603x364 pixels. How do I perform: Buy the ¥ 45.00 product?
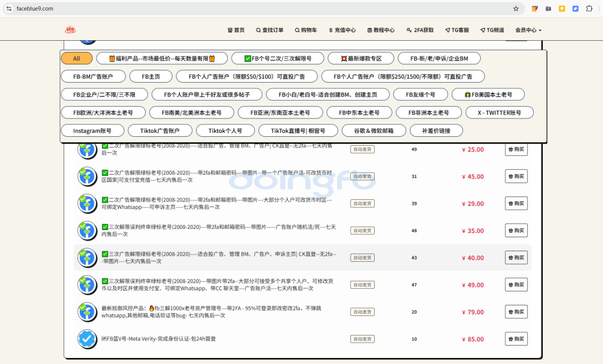pyautogui.click(x=516, y=176)
